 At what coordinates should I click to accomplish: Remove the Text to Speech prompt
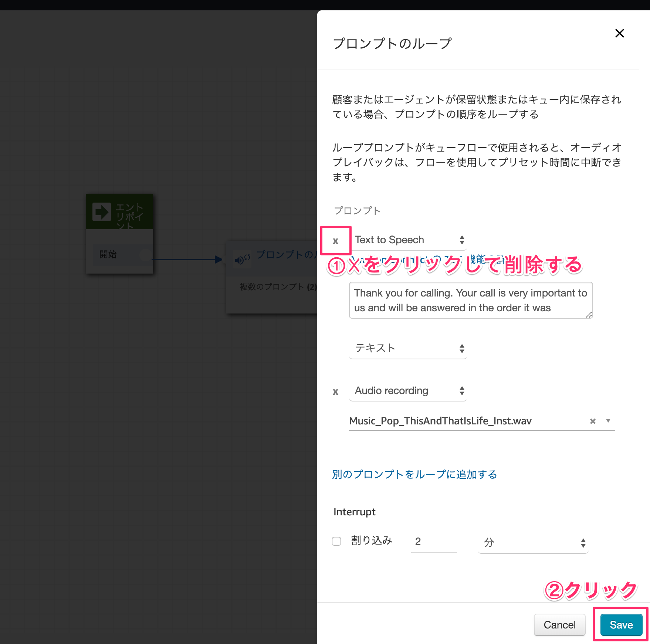[x=335, y=241]
